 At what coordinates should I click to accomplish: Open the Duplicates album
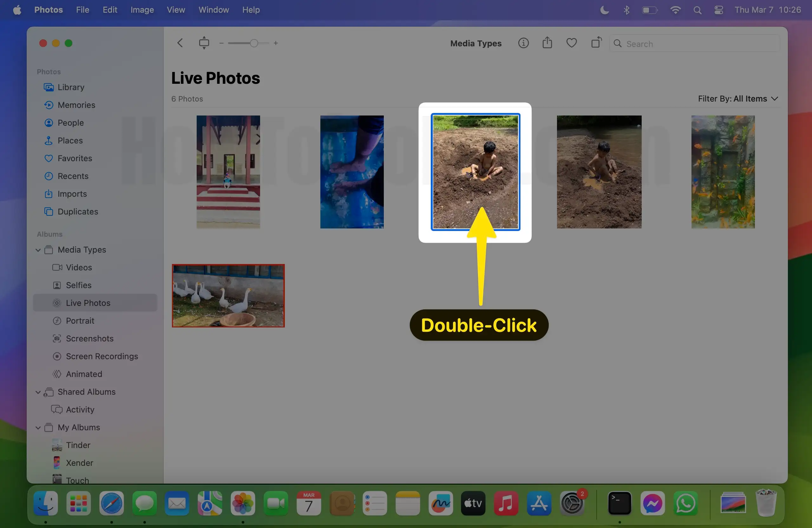coord(77,212)
